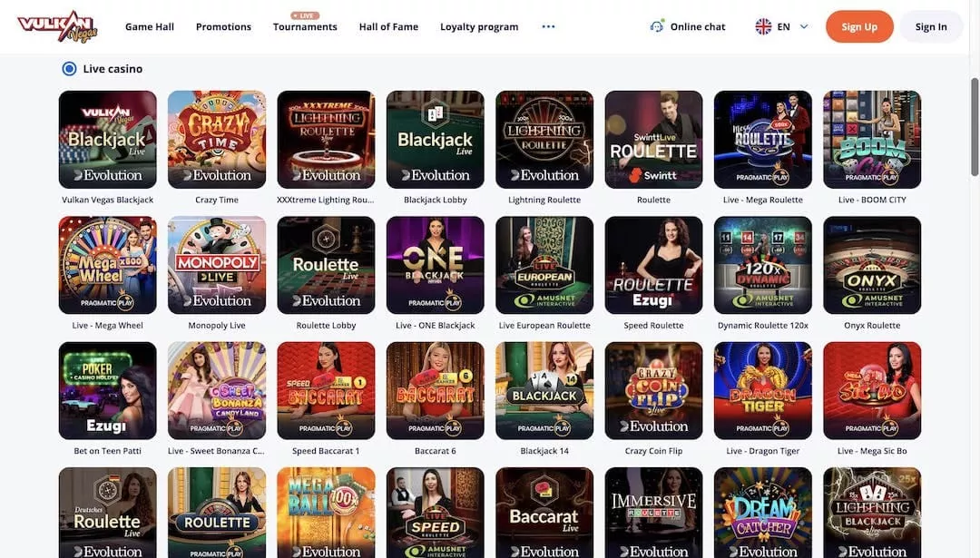Image resolution: width=980 pixels, height=558 pixels.
Task: Click the orange Sign Up button
Action: coord(859,27)
